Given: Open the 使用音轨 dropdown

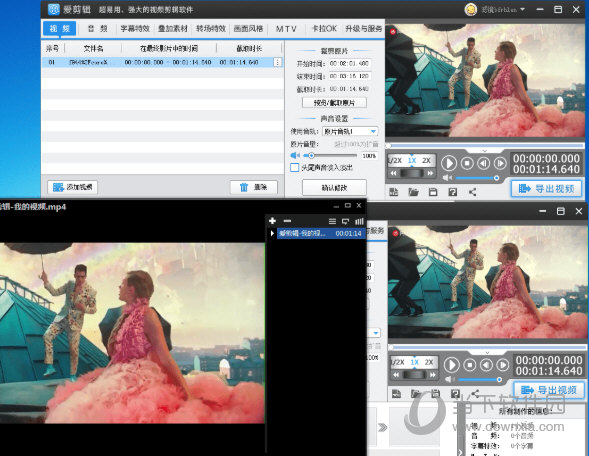Looking at the screenshot, I should coord(350,131).
